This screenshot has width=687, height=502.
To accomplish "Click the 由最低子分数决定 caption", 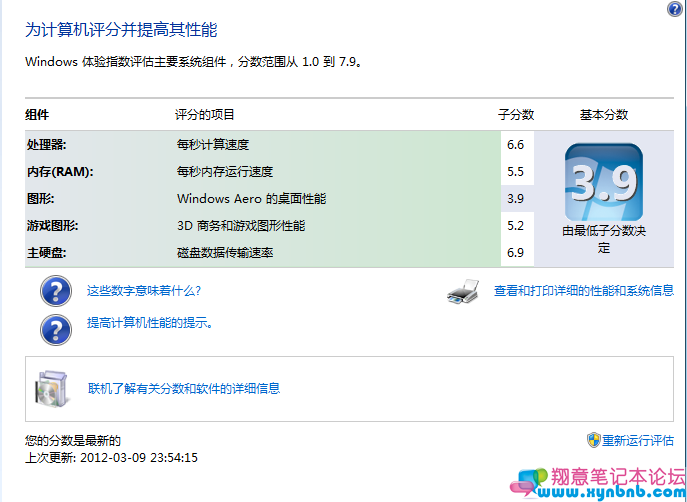I will pos(604,239).
